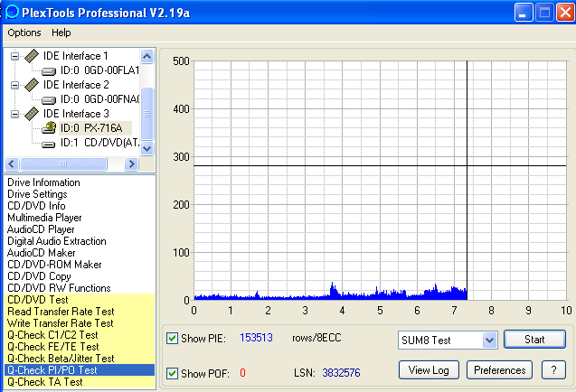Select the Q-Check C1/C2 Test entry

point(80,335)
